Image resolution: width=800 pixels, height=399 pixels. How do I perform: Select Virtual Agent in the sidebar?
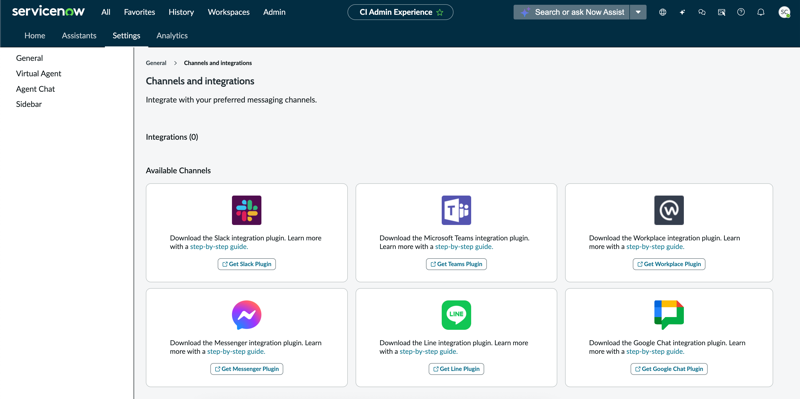tap(38, 73)
